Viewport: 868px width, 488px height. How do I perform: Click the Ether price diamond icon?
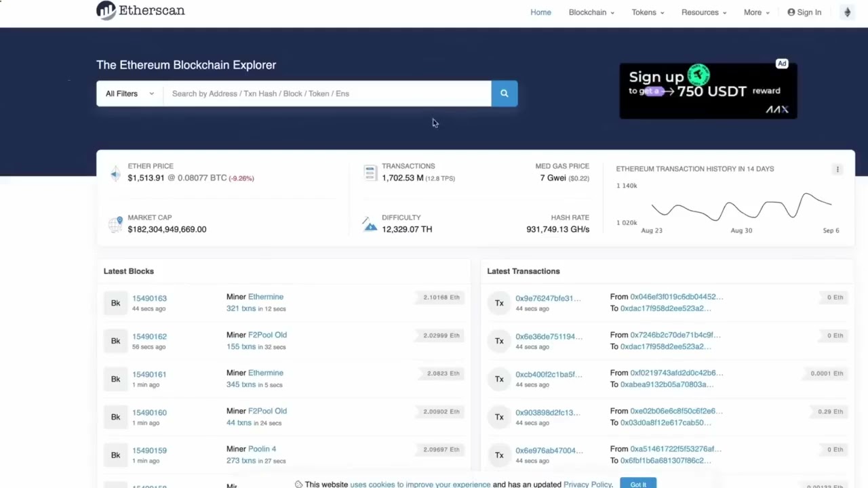pos(115,174)
